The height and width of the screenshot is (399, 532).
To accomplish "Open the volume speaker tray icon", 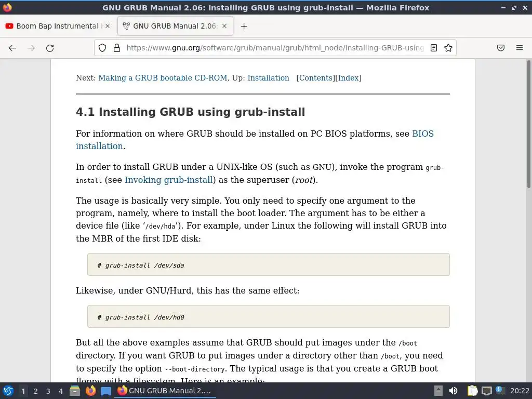I will coord(453,391).
